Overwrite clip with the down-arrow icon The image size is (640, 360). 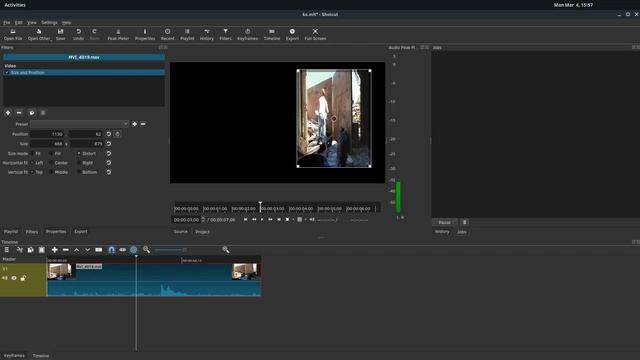click(x=87, y=250)
